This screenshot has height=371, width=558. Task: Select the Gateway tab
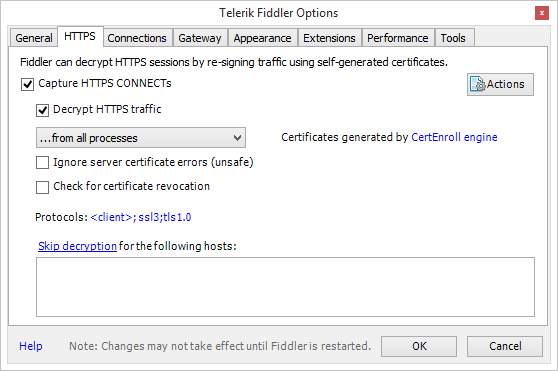200,38
